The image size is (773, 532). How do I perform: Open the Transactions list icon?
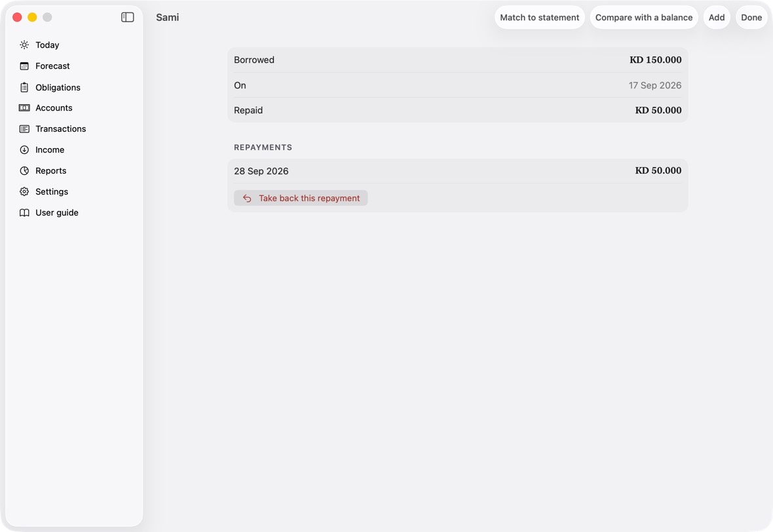coord(24,128)
